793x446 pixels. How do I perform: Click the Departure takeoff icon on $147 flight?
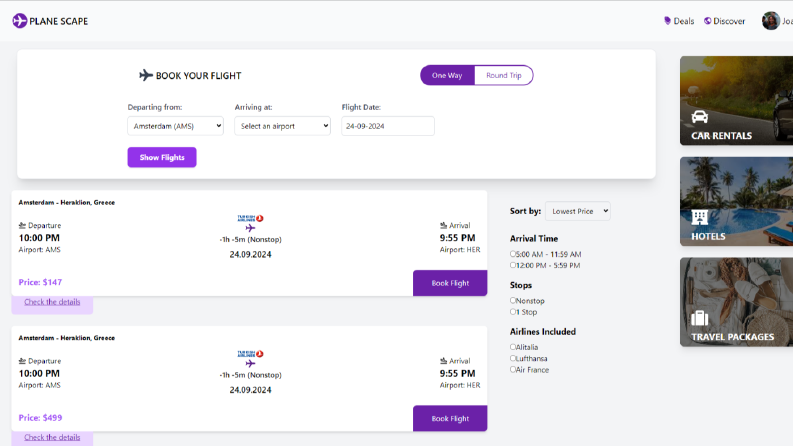point(22,226)
